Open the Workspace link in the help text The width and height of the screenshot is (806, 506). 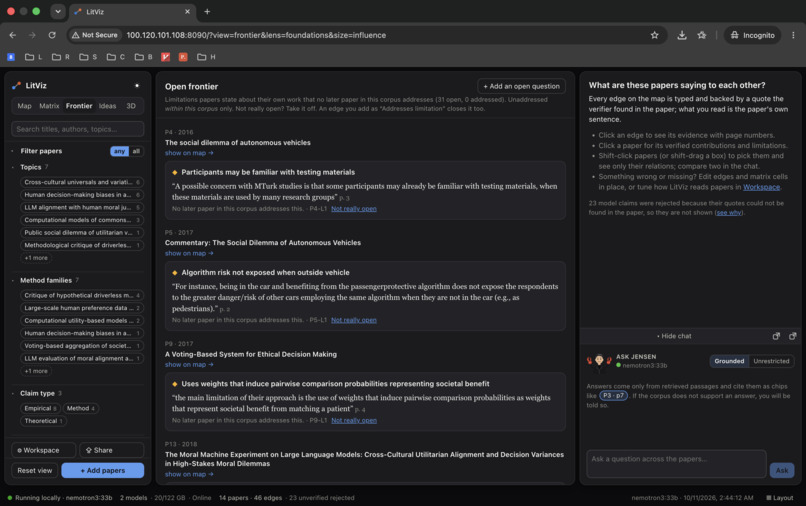coord(761,187)
